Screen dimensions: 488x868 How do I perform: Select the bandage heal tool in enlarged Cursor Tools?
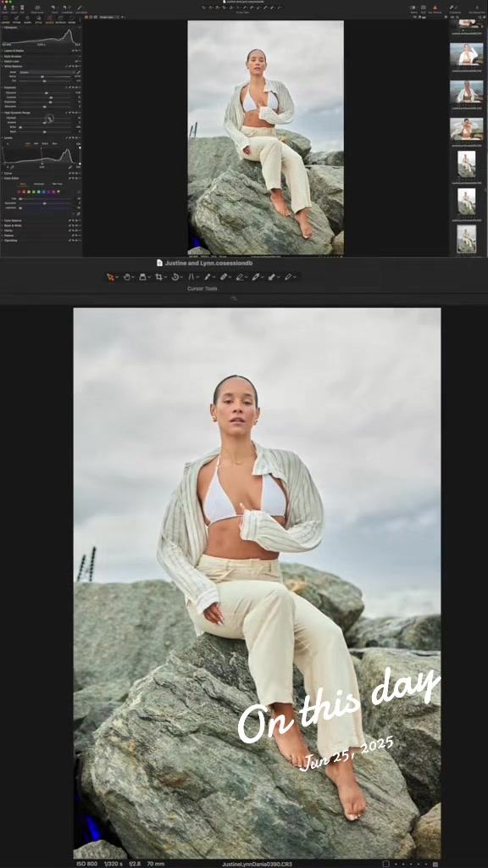pos(224,277)
